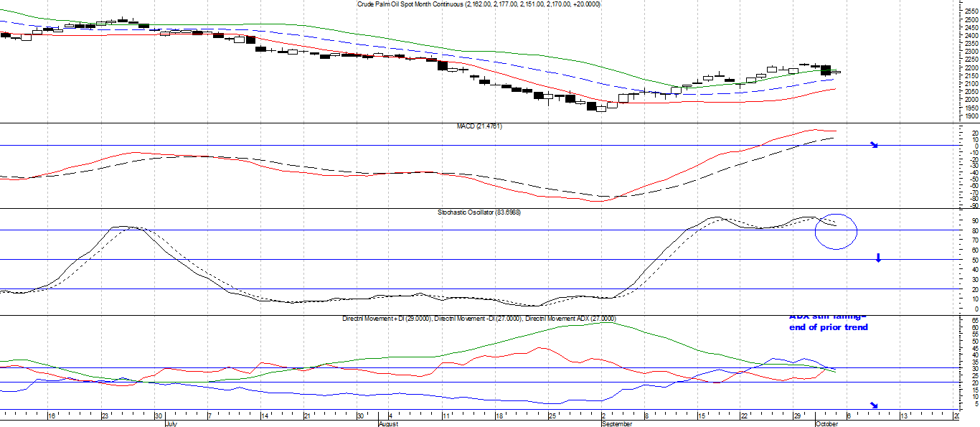Click the 23 date label on time axis

[105, 416]
